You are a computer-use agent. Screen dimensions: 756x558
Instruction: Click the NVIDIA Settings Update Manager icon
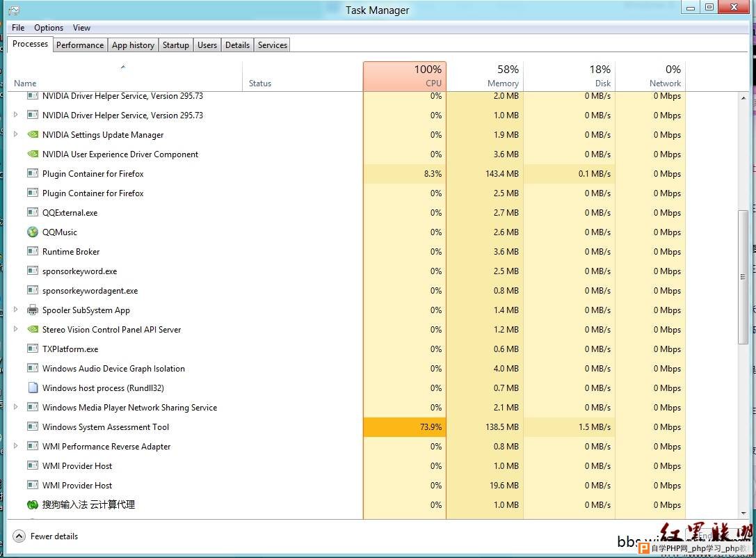tap(32, 135)
